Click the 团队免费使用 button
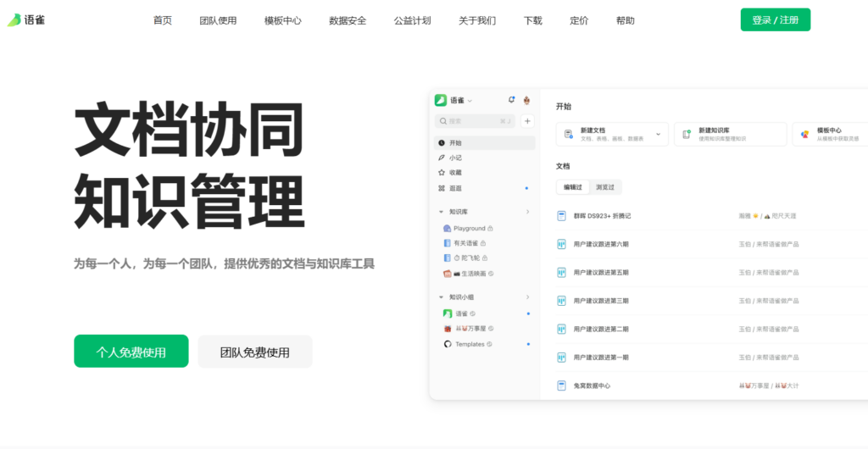The width and height of the screenshot is (868, 449). click(255, 352)
